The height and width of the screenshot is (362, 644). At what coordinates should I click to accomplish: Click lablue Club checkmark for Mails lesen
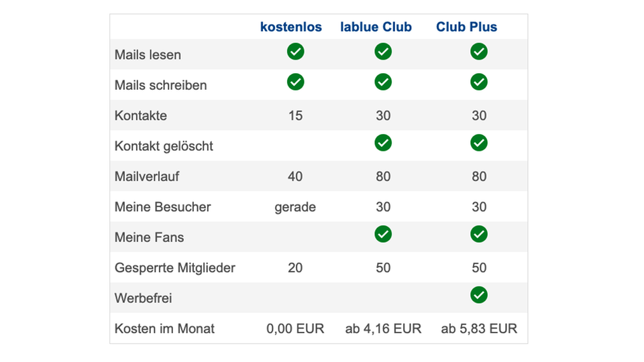click(383, 52)
